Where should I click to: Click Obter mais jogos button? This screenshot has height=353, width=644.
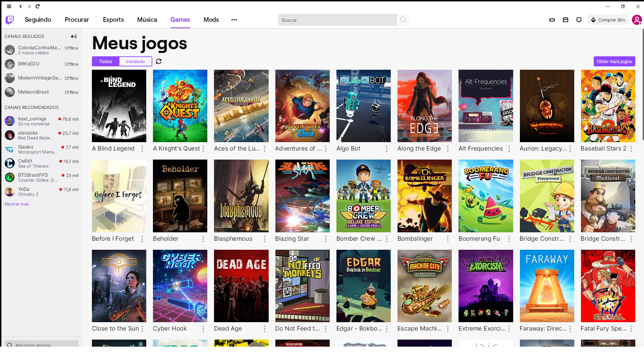click(x=614, y=61)
